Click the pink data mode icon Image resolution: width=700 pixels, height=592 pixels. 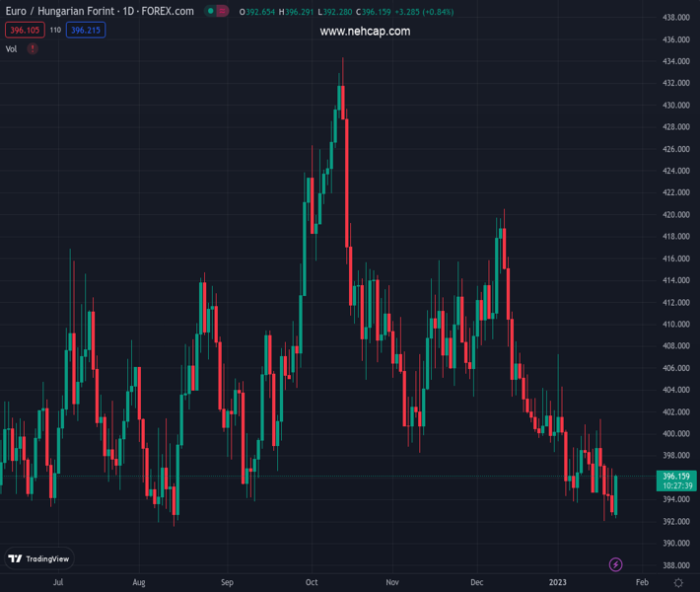222,12
